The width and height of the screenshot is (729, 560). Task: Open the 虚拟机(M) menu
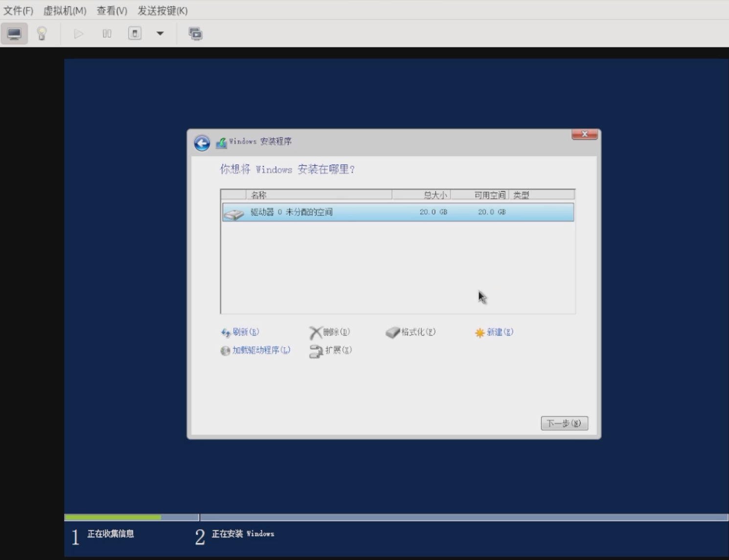[65, 10]
